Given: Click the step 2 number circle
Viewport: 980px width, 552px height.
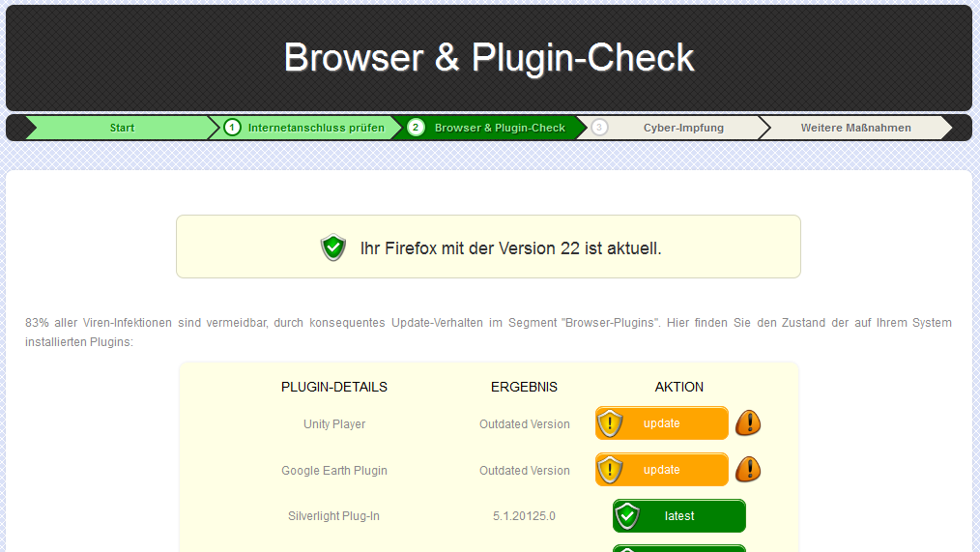Looking at the screenshot, I should (x=416, y=128).
